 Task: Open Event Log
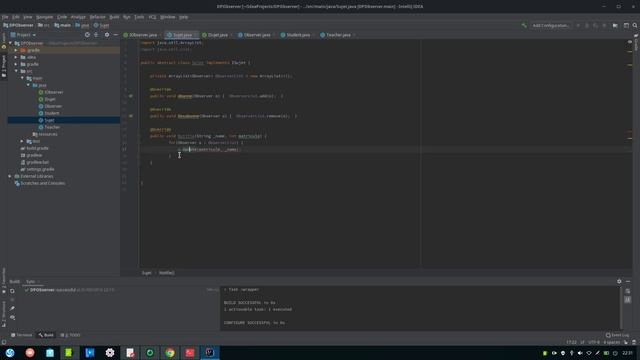(x=617, y=335)
